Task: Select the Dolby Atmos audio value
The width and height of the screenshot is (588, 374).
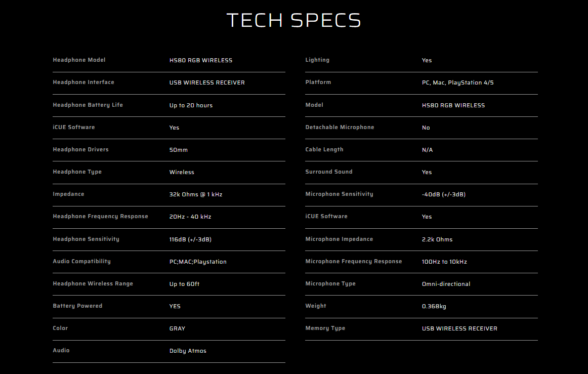Action: click(188, 351)
